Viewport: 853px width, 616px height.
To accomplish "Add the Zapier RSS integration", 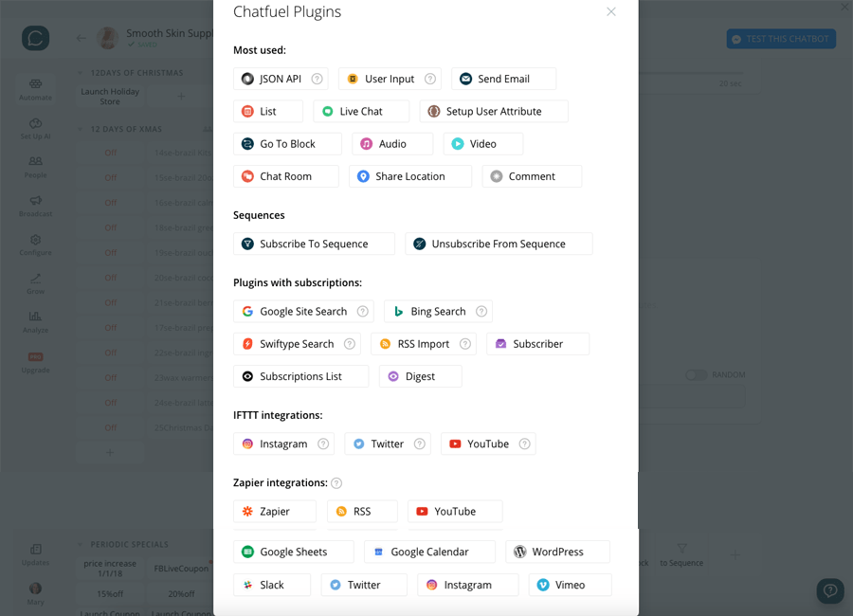I will 362,512.
